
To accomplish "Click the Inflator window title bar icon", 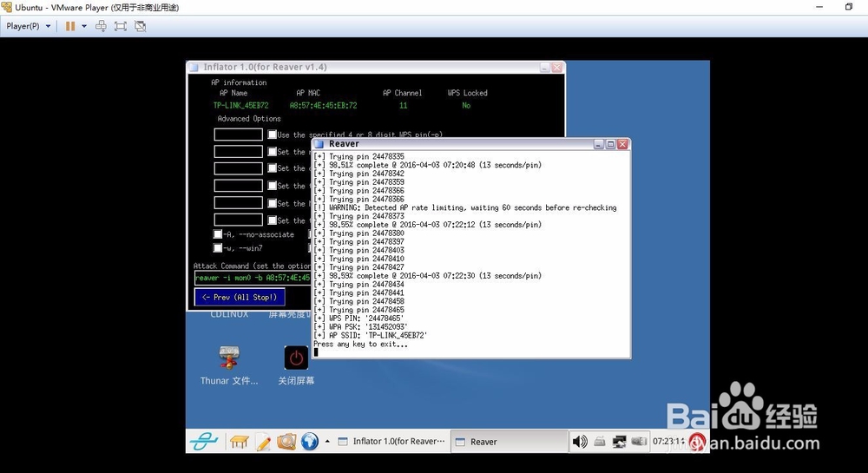I will coord(194,67).
